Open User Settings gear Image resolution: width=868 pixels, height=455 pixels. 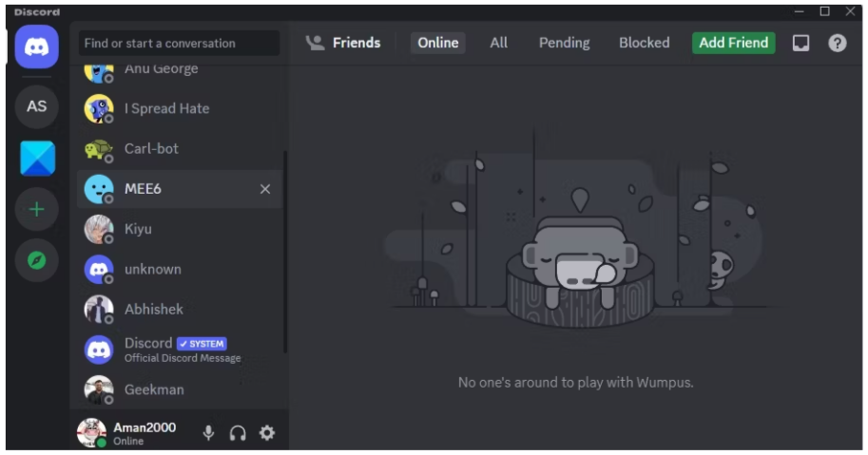[267, 432]
